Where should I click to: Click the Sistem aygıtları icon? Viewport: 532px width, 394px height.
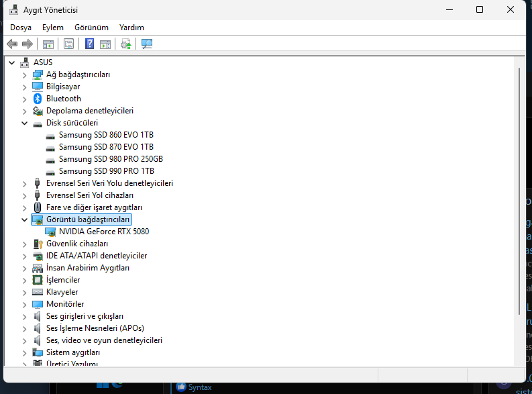pos(38,352)
